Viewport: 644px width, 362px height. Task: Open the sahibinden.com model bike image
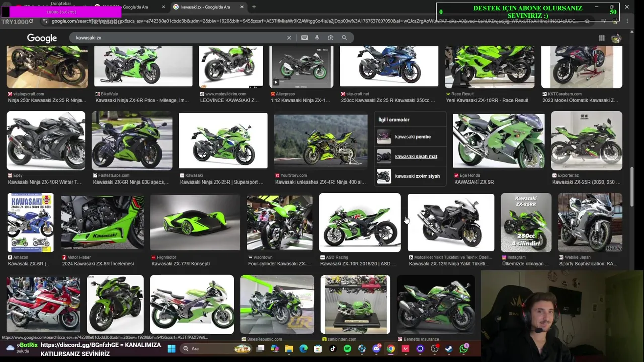355,304
